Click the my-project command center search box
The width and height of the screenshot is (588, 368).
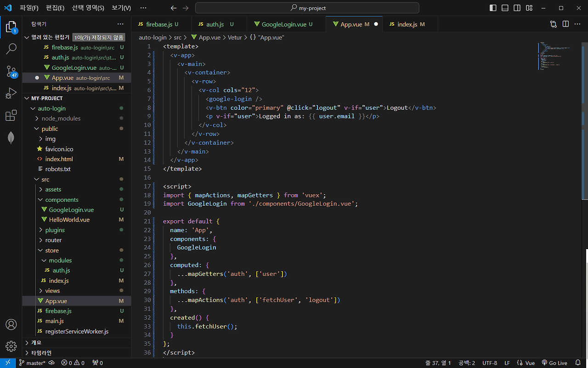click(x=307, y=8)
